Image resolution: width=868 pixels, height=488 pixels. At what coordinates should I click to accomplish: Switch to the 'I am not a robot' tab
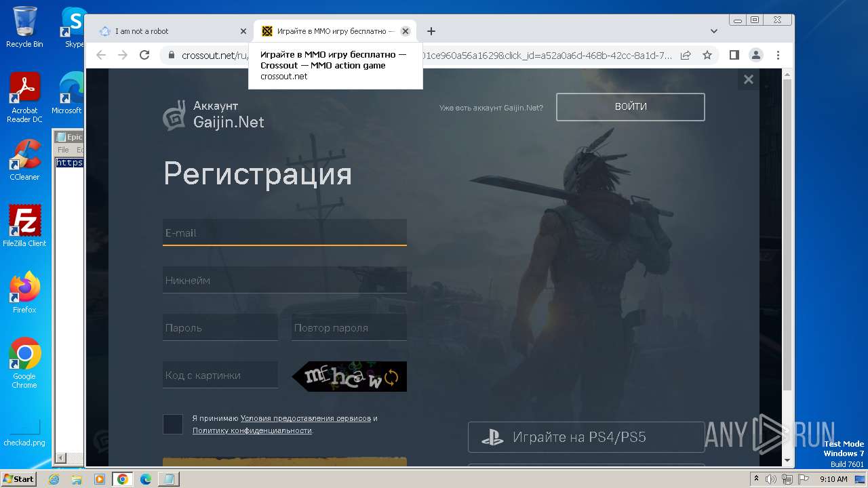(170, 31)
